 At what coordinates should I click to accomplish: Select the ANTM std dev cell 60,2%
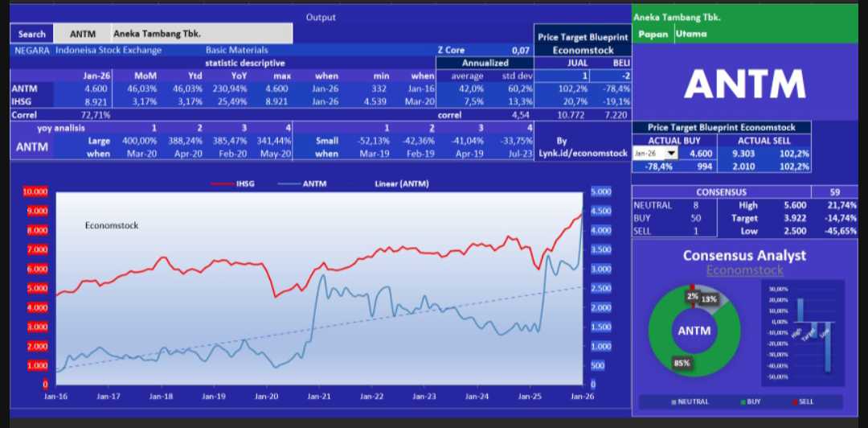point(518,88)
